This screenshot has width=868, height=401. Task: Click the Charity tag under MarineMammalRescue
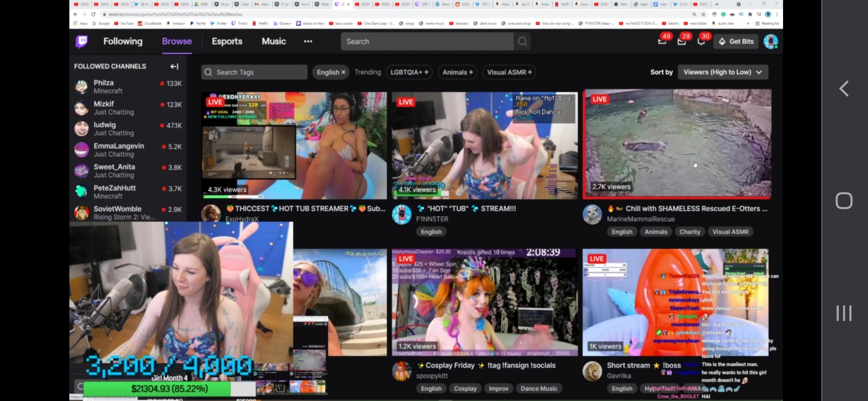690,232
